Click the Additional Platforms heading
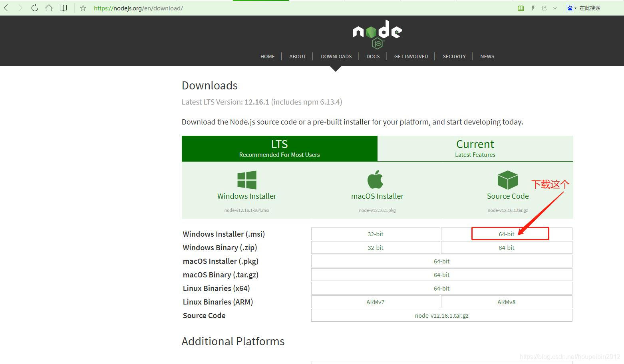The width and height of the screenshot is (624, 364). pos(233,342)
